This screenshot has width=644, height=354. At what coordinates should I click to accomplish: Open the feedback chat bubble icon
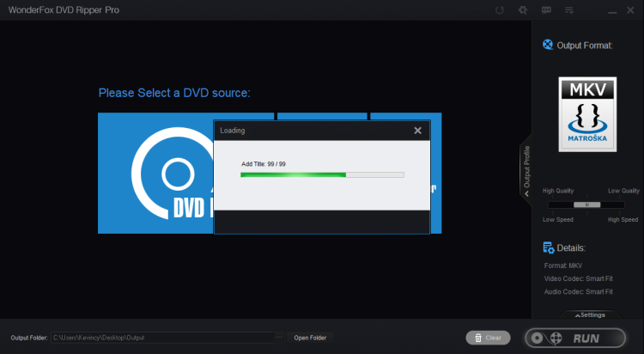545,10
